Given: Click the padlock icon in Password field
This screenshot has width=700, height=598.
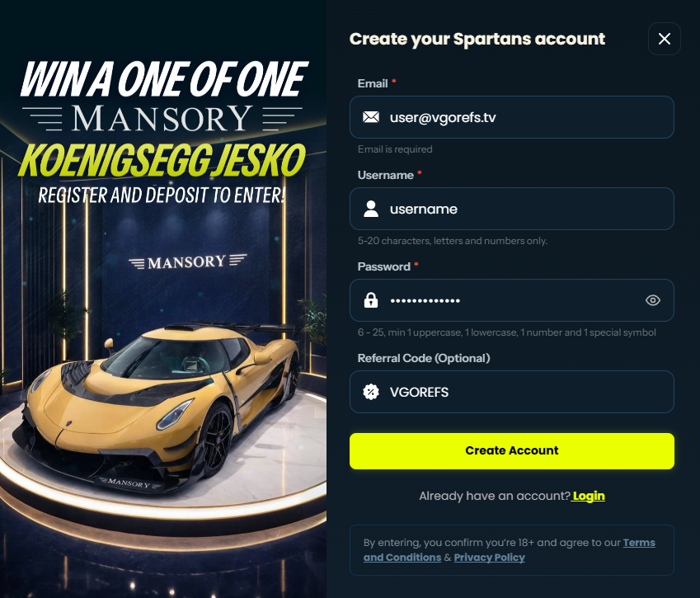Looking at the screenshot, I should tap(370, 300).
